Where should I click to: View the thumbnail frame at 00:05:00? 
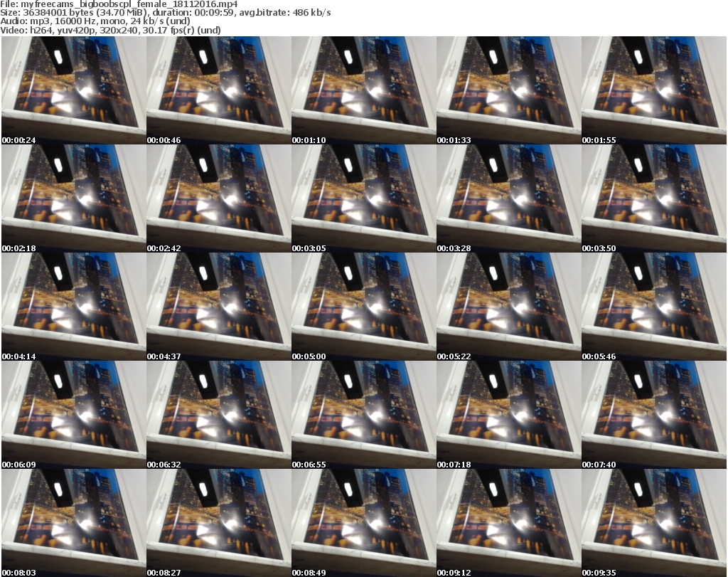tap(363, 307)
